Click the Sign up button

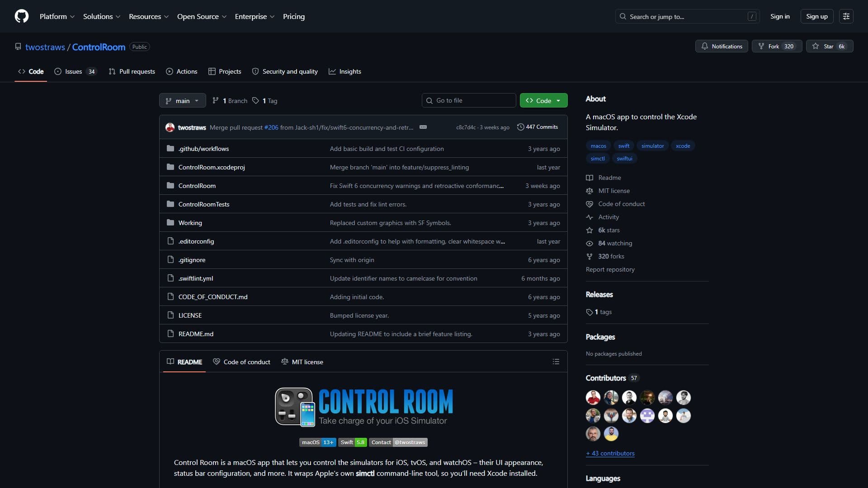[x=816, y=16]
